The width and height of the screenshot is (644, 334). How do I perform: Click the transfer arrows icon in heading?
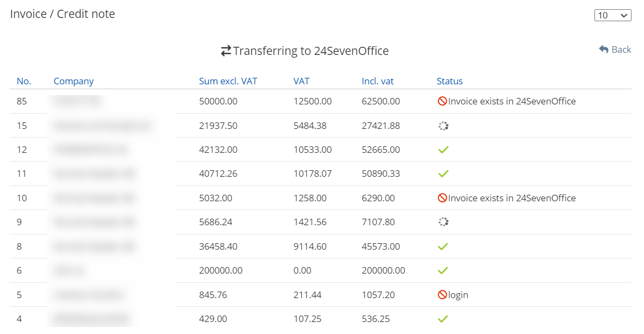tap(226, 51)
